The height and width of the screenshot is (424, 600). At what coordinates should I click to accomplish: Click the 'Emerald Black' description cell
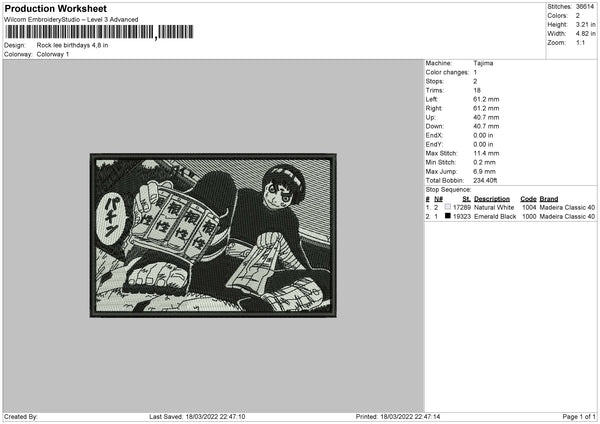495,217
